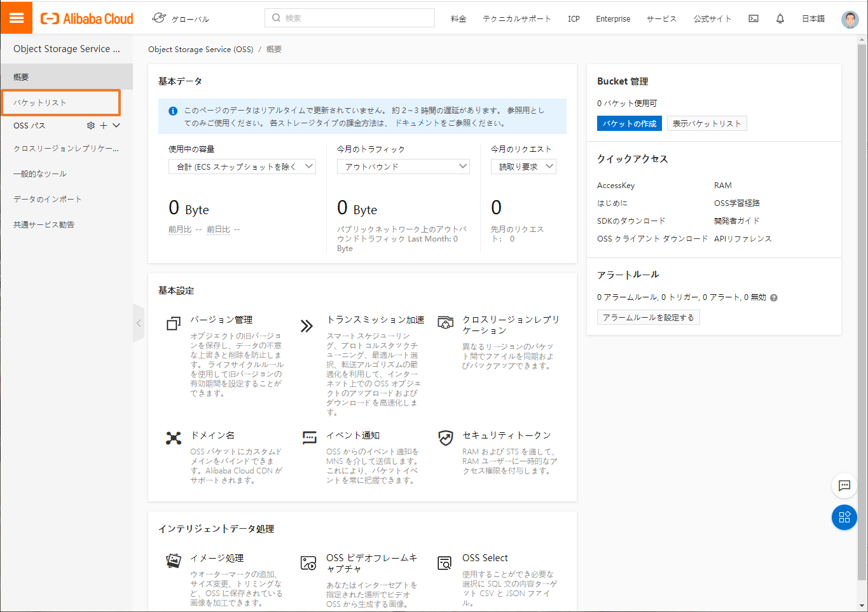Screen dimensions: 868x612
Task: Select 概要 in the sidebar
Action: point(67,77)
